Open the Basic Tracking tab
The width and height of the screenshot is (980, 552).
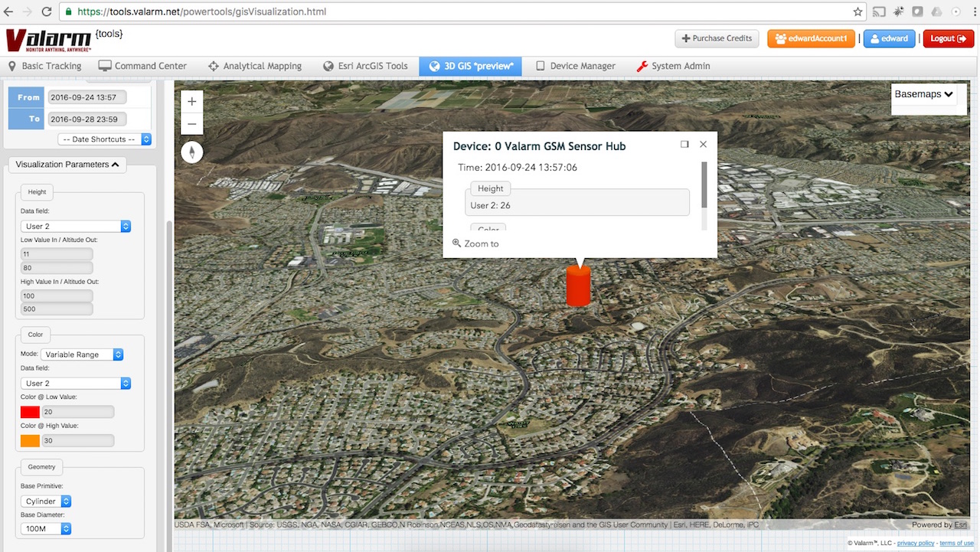pyautogui.click(x=44, y=66)
